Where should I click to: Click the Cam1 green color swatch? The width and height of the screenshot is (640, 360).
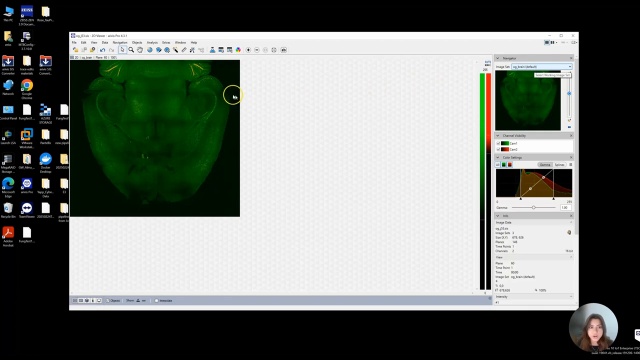(505, 143)
